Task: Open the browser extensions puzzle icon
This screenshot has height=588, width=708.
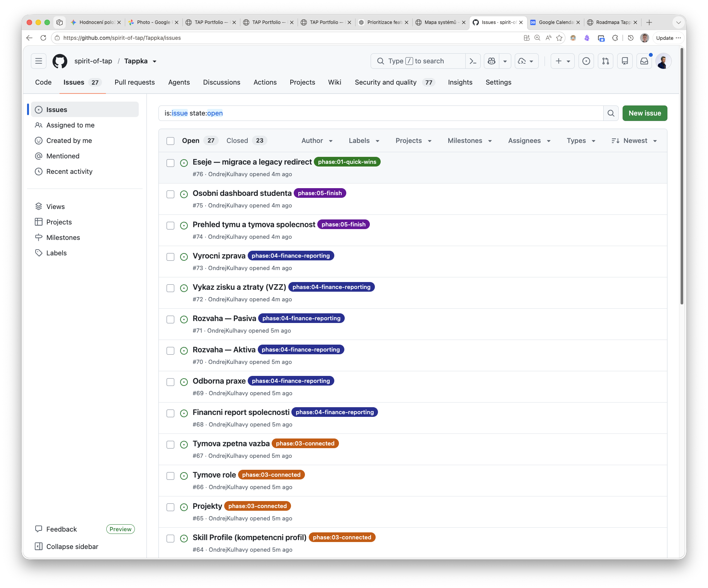Action: (615, 38)
